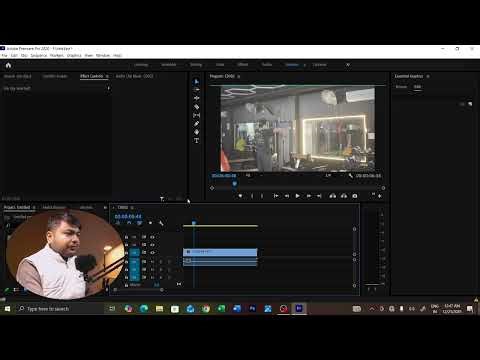
Task: Switch to the Editing workspace
Action: 196,65
